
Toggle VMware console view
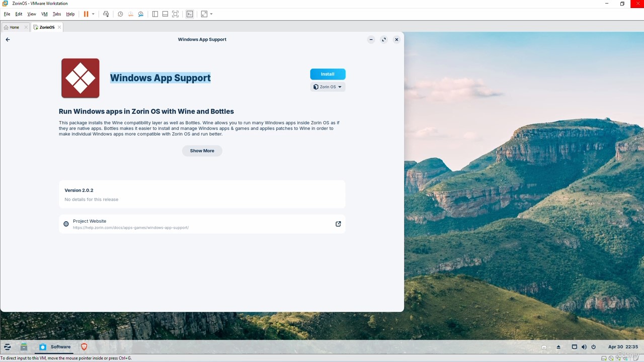click(190, 14)
